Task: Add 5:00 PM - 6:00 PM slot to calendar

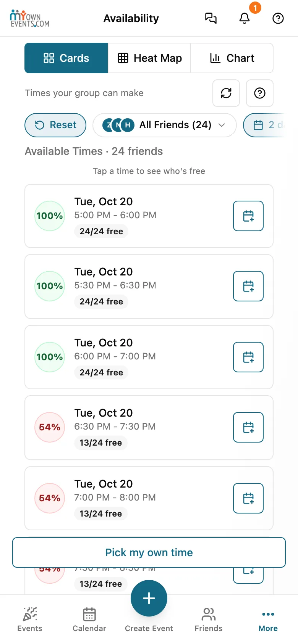Action: pos(248,216)
